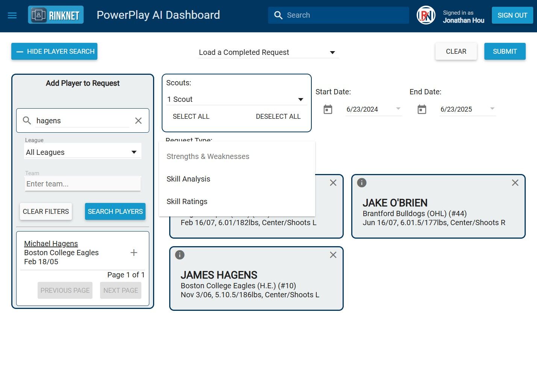Select Strengths & Weaknesses request type

237,156
